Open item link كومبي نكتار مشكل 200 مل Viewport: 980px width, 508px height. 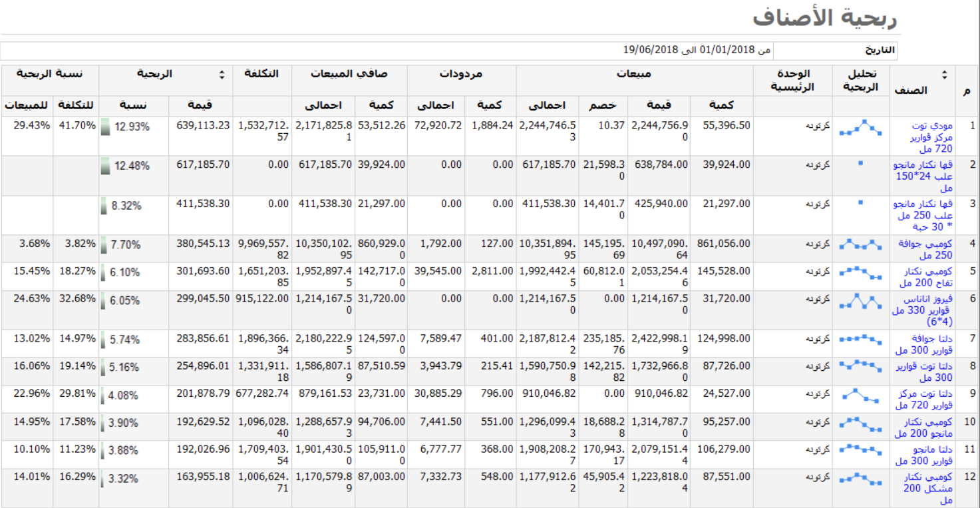click(928, 488)
